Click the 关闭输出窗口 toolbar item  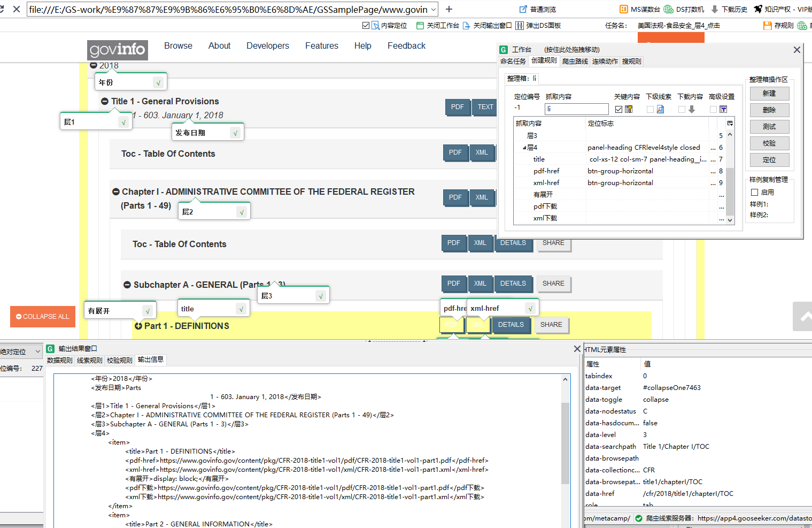[487, 25]
